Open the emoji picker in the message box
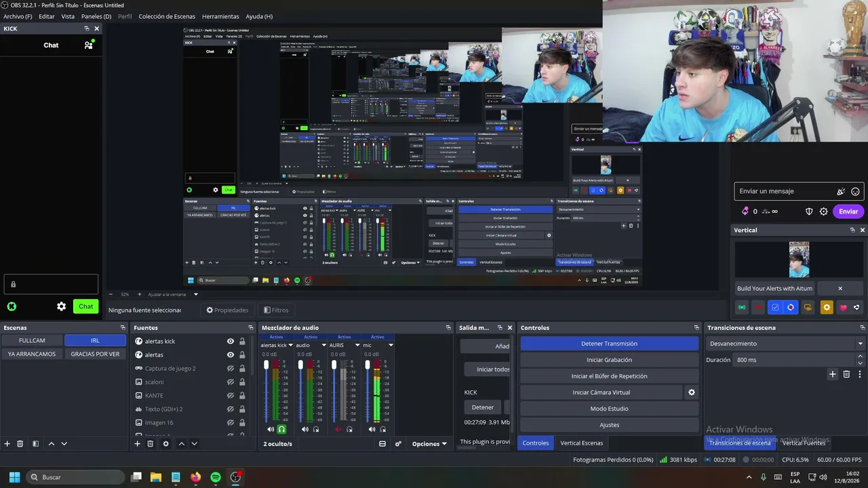Image resolution: width=868 pixels, height=488 pixels. coord(855,192)
